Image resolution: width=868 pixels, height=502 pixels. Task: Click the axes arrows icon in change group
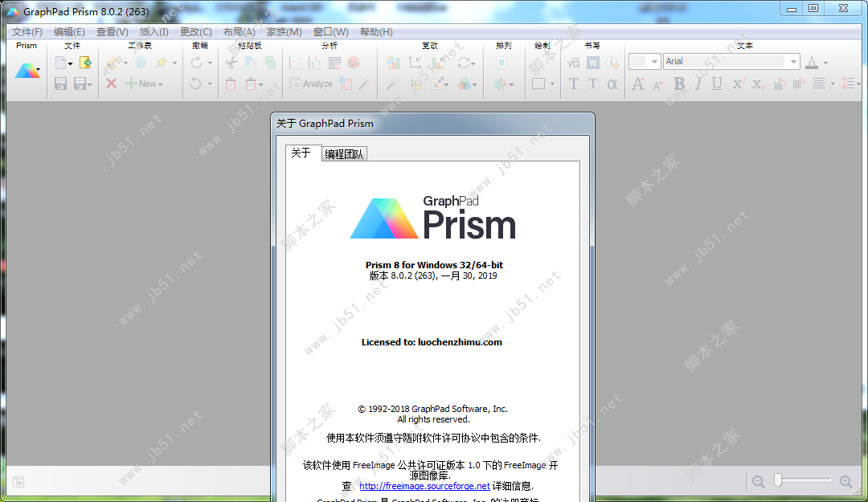(415, 63)
